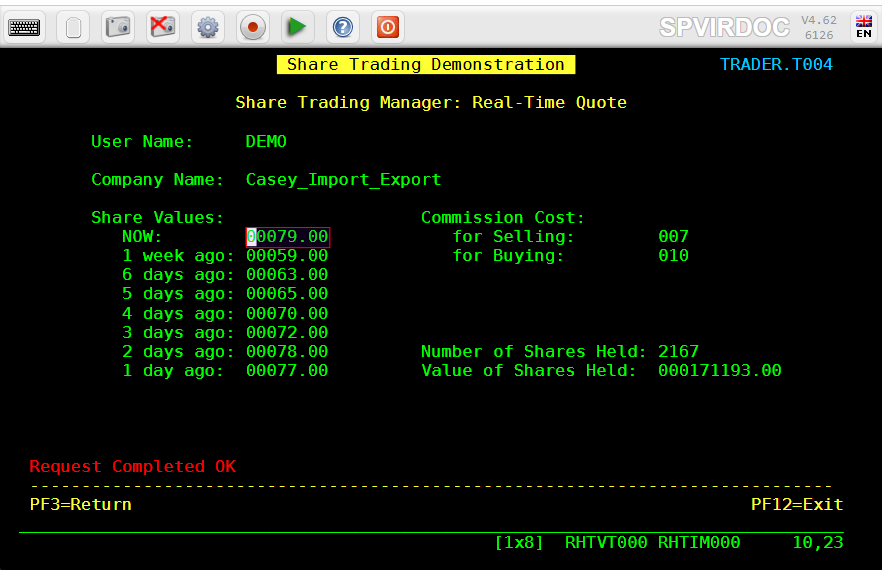The image size is (882, 570).
Task: Click the PF3=Return label
Action: [x=80, y=504]
